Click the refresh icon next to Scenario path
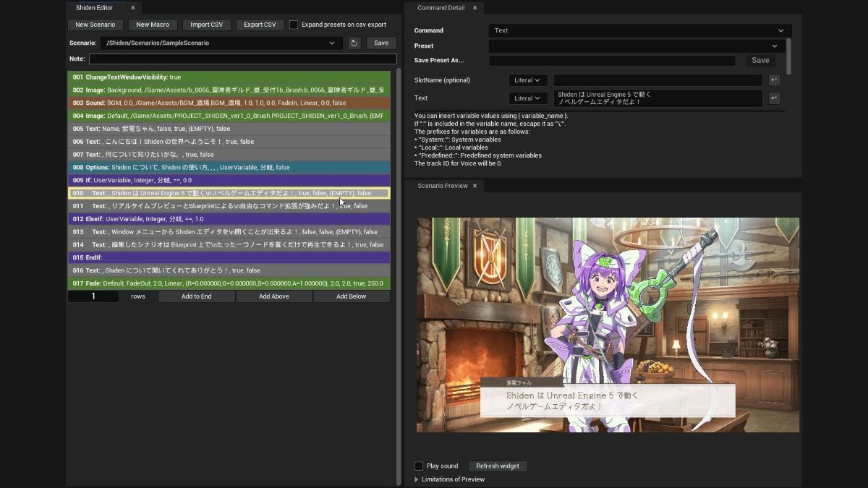The width and height of the screenshot is (868, 488). pos(354,43)
